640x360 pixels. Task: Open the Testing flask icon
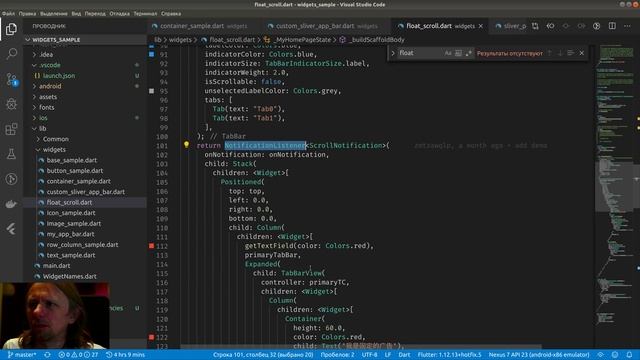pyautogui.click(x=11, y=154)
